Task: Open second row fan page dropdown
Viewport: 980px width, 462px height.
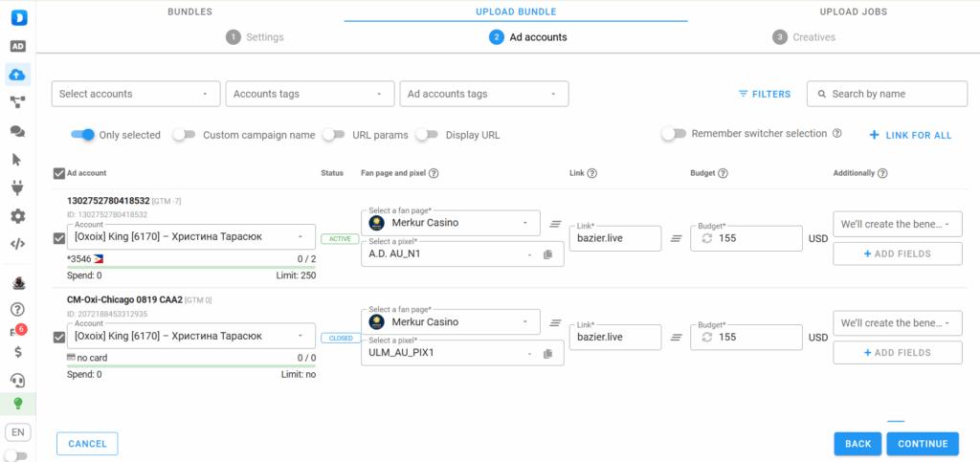Action: (x=451, y=321)
